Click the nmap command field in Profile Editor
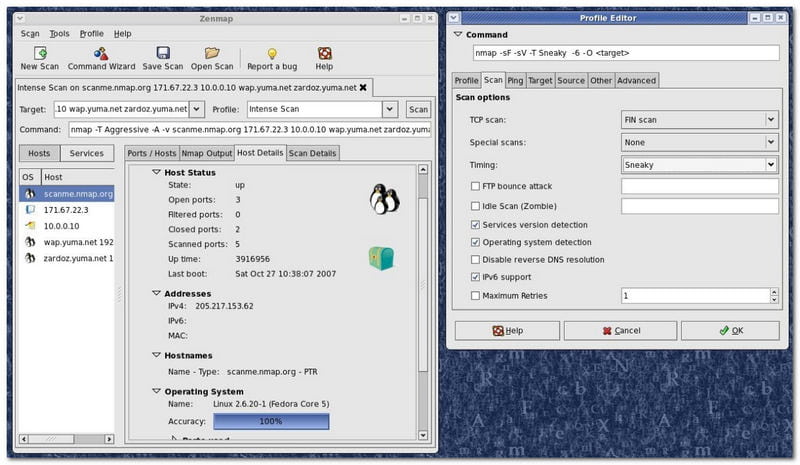800x465 pixels. [x=626, y=53]
